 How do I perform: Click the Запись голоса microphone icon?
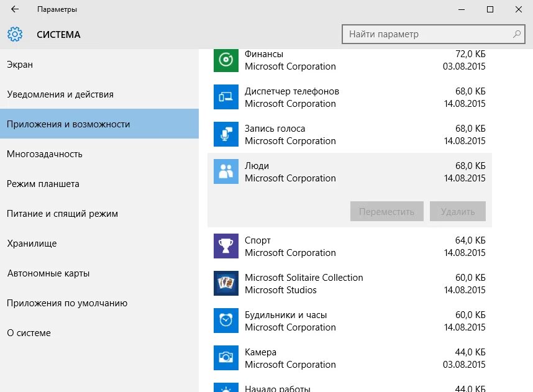tap(226, 134)
